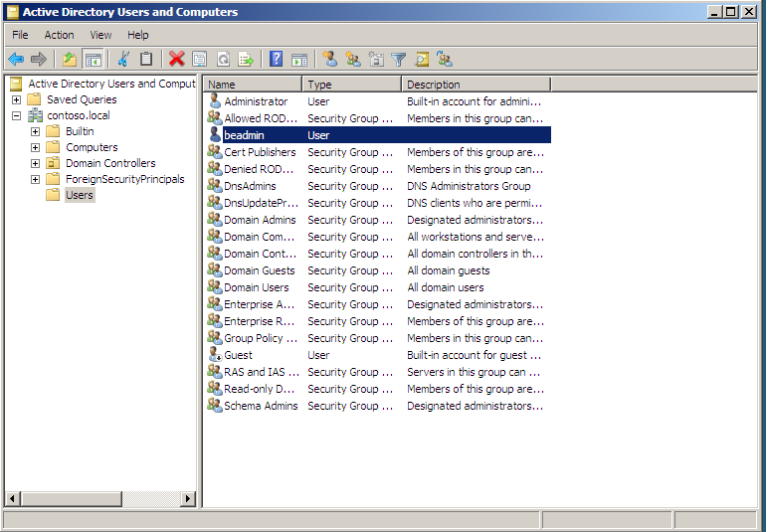Create a new group with toolbar icon
Screen dimensions: 766x532
tap(353, 59)
